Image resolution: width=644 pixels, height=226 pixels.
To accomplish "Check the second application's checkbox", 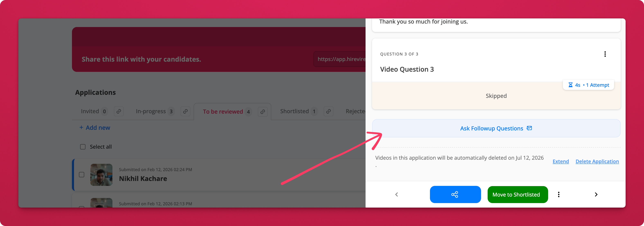I will point(82,207).
